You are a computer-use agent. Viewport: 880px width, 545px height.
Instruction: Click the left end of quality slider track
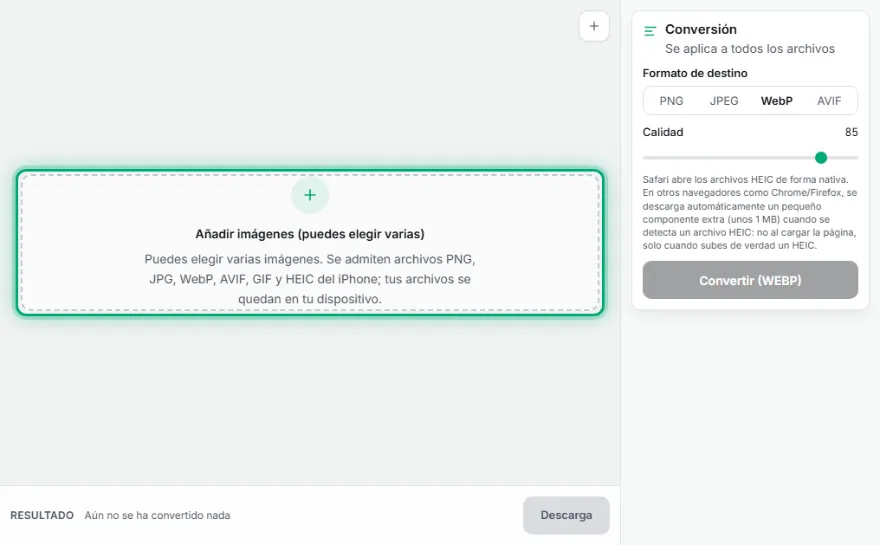click(645, 158)
